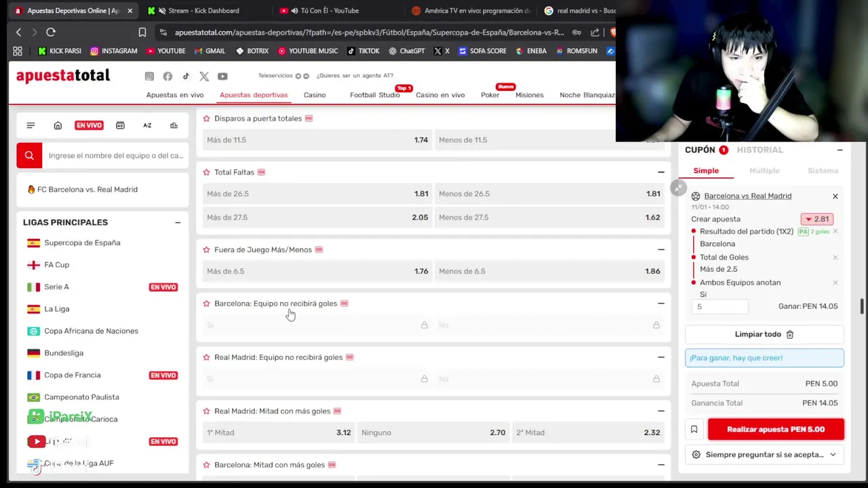Open apuestatotal TikTok icon in header

coord(186,77)
